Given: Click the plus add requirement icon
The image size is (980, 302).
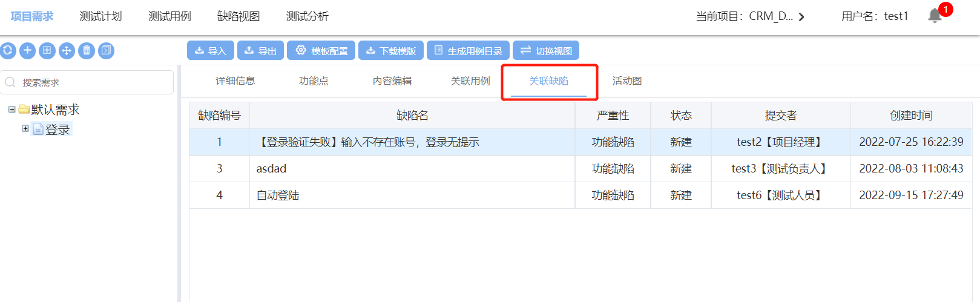Looking at the screenshot, I should (27, 51).
